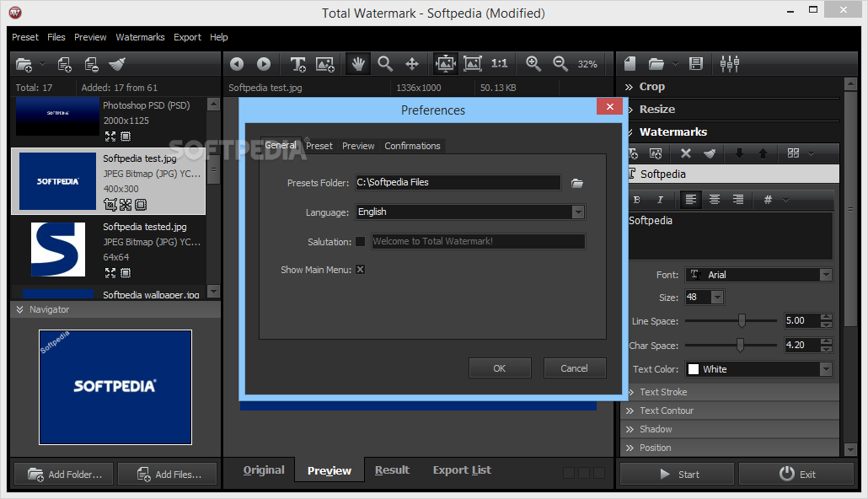Viewport: 868px width, 499px height.
Task: Click the Line Space slider handle
Action: point(742,320)
